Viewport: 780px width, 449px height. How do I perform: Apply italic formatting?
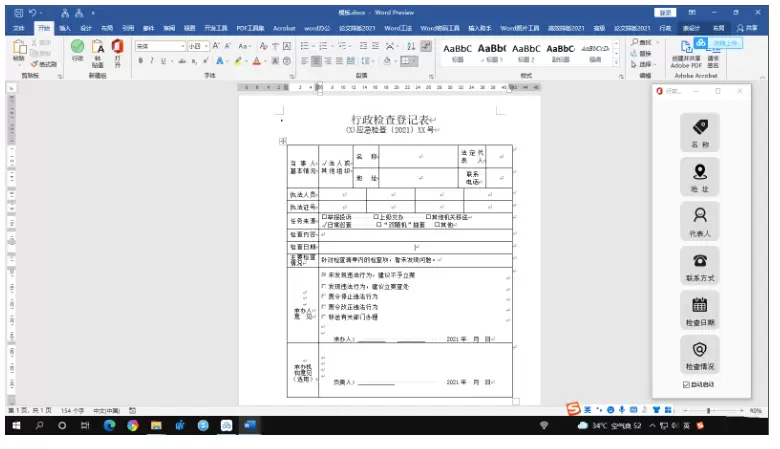(152, 61)
